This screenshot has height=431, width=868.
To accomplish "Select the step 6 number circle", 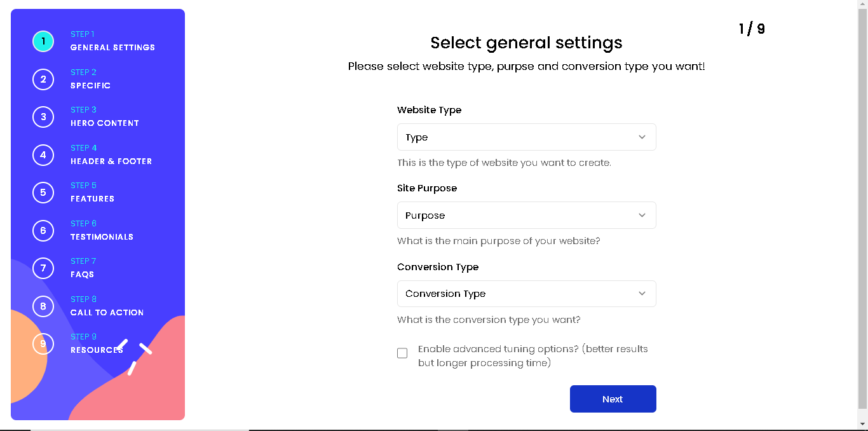I will 43,231.
